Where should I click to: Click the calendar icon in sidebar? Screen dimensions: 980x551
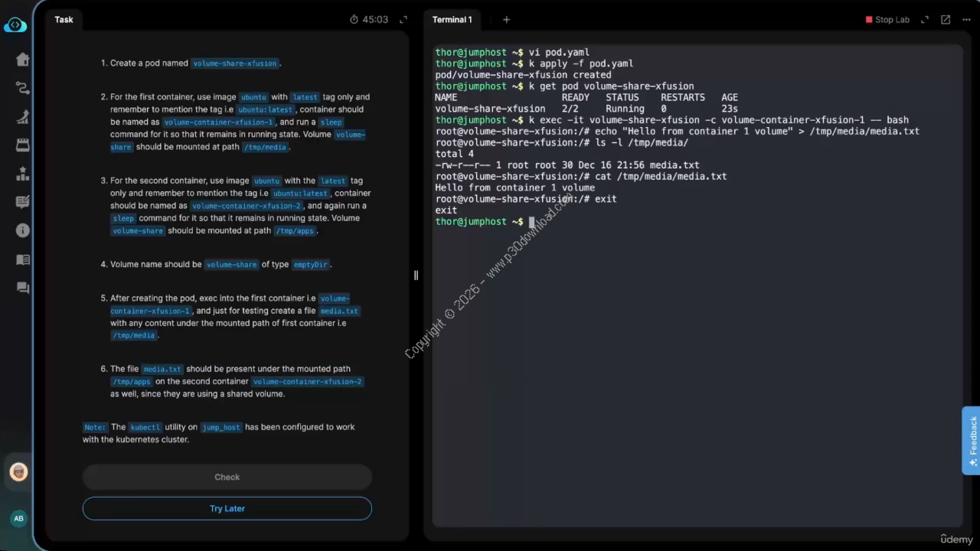click(x=22, y=145)
